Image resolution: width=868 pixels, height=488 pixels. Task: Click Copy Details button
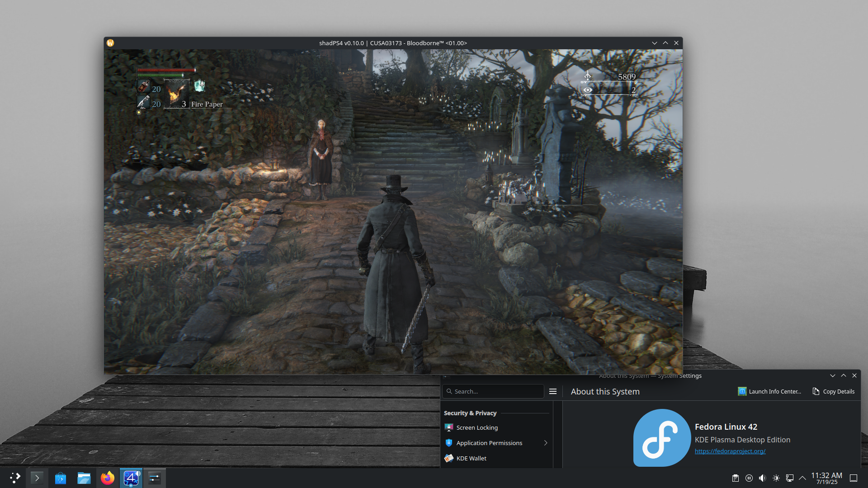834,391
